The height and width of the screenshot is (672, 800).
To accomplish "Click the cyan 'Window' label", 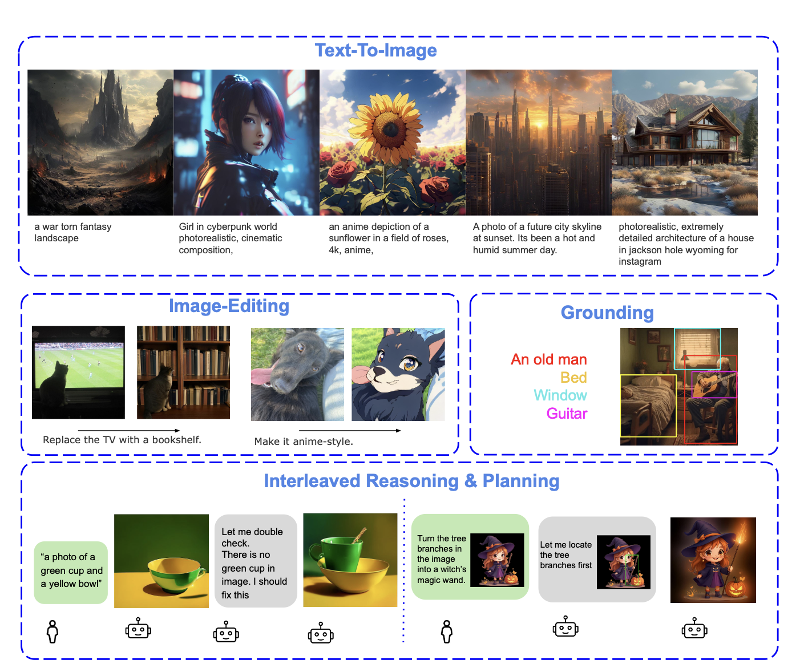I will pos(560,395).
